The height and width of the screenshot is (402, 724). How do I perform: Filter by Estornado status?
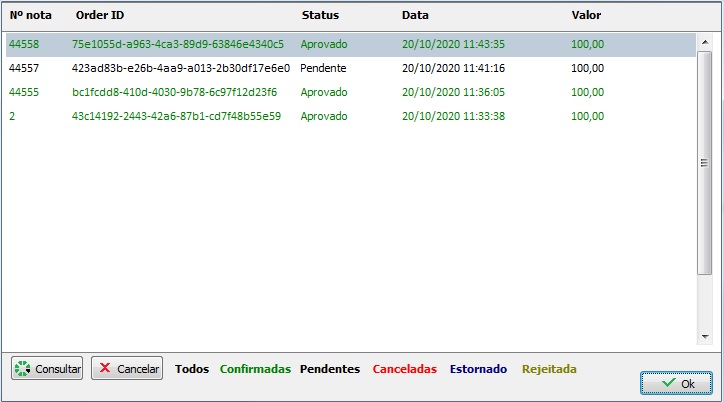tap(478, 369)
